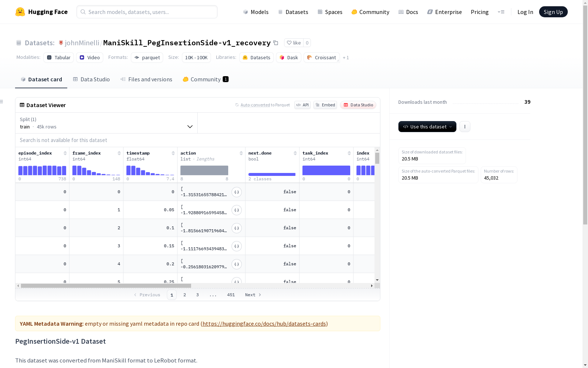The image size is (588, 368).
Task: Open the Community tab with 1 discussion
Action: [206, 79]
